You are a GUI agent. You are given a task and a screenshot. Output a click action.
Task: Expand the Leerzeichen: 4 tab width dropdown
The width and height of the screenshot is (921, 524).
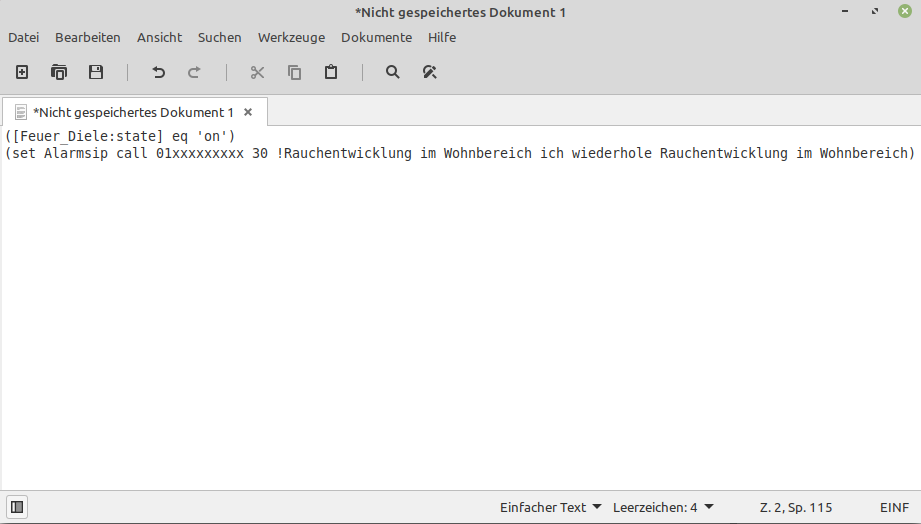[662, 507]
